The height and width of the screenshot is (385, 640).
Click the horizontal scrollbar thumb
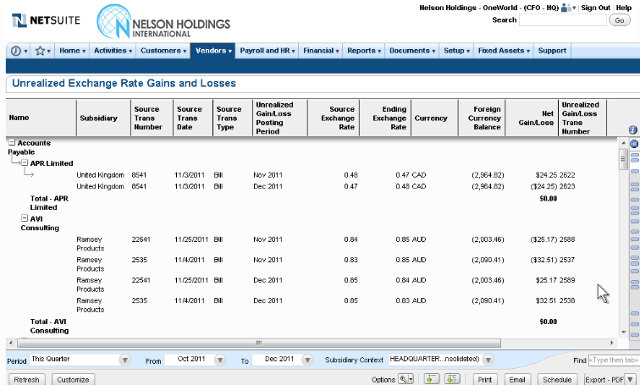[x=259, y=343]
